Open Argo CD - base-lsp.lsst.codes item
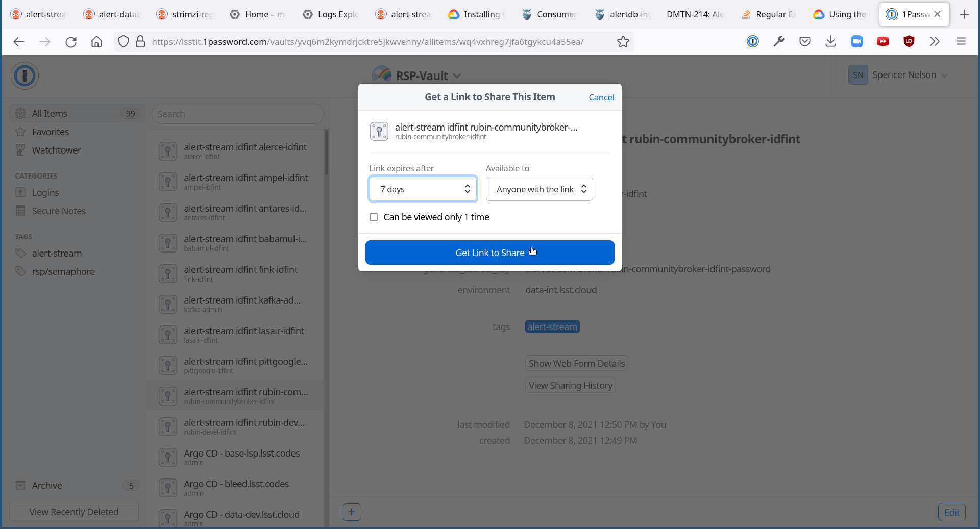The image size is (980, 529). [235, 457]
